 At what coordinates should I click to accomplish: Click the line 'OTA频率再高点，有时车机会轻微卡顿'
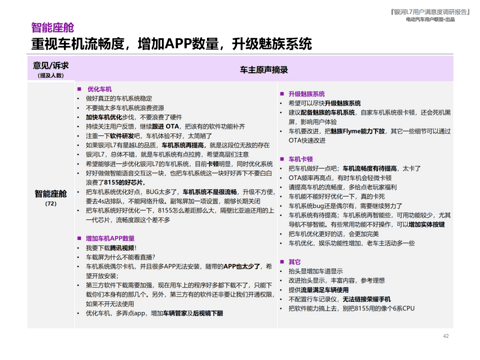340,178
